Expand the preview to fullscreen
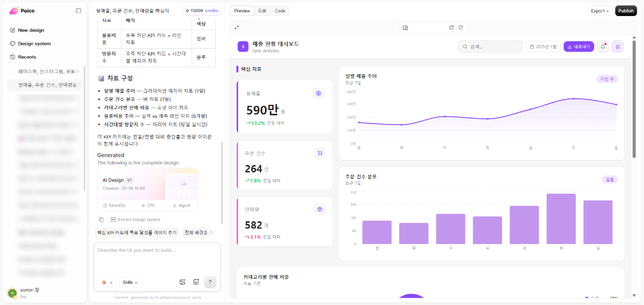Viewport: 644px width, 305px height. point(237,27)
